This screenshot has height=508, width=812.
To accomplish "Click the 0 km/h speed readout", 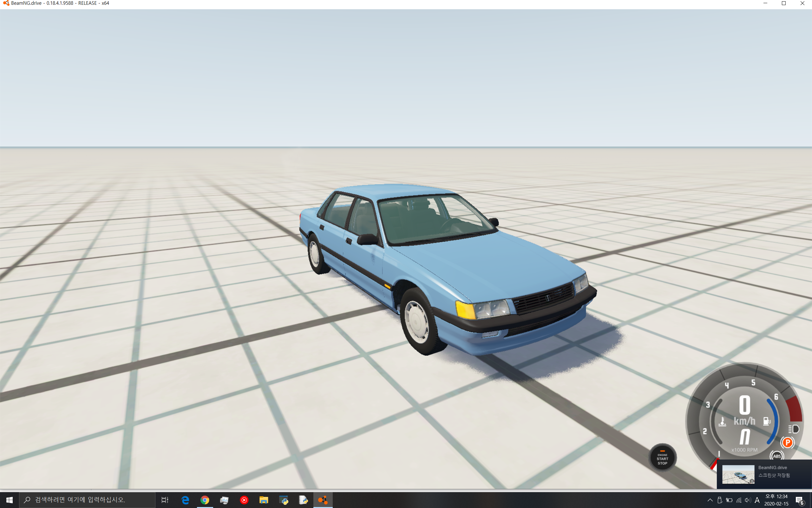I will (x=744, y=410).
